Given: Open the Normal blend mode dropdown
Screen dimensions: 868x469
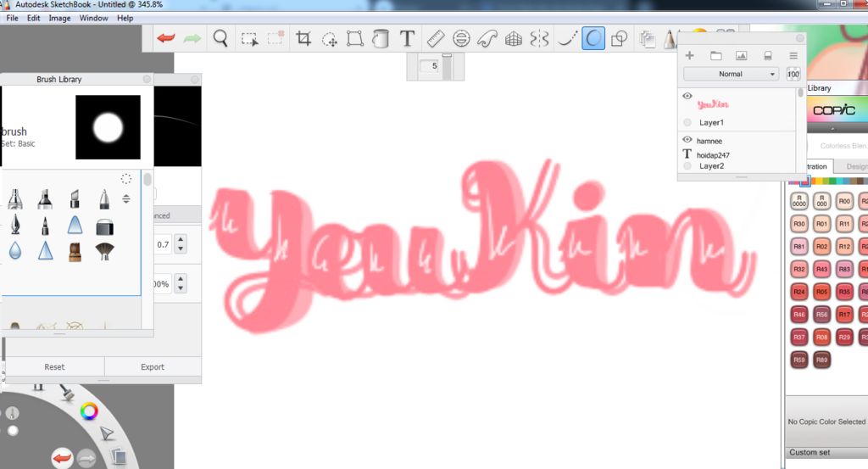Looking at the screenshot, I should (x=731, y=74).
